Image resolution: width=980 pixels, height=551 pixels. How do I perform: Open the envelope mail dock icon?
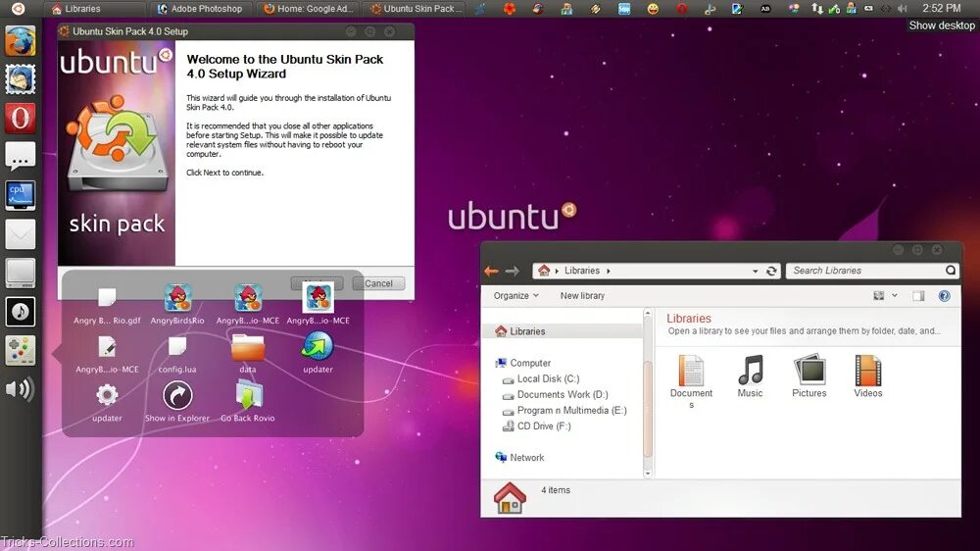tap(20, 234)
